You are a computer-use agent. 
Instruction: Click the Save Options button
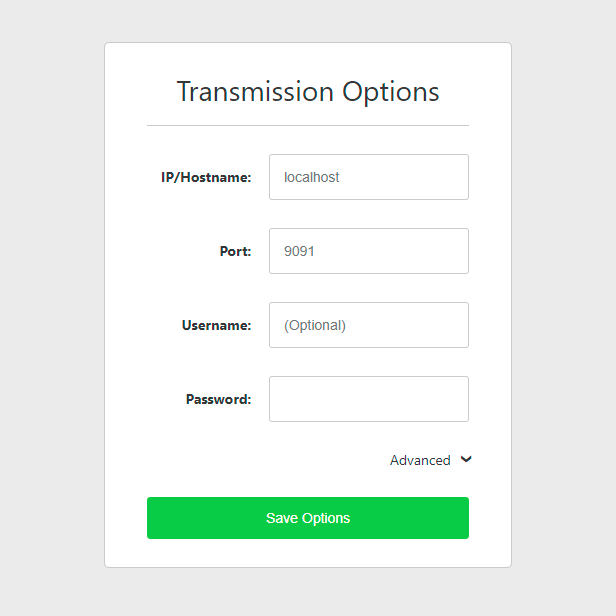pos(308,518)
